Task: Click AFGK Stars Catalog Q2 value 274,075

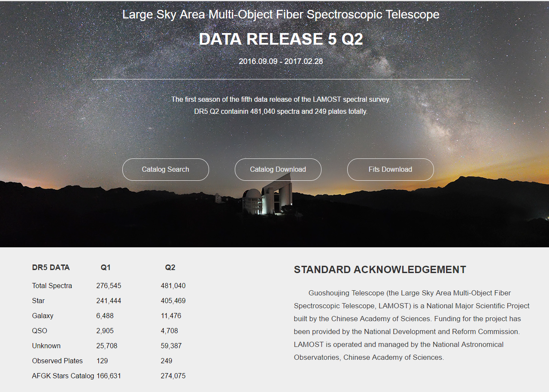Action: 173,376
